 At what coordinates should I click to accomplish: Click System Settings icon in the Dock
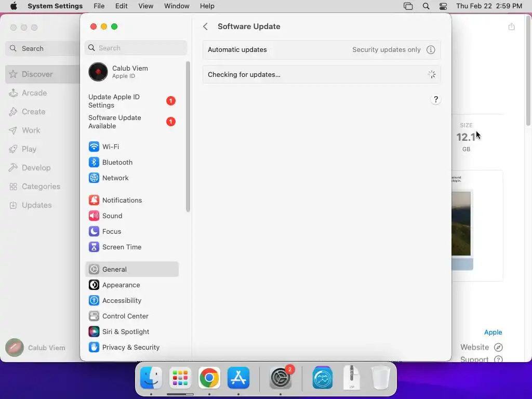281,378
